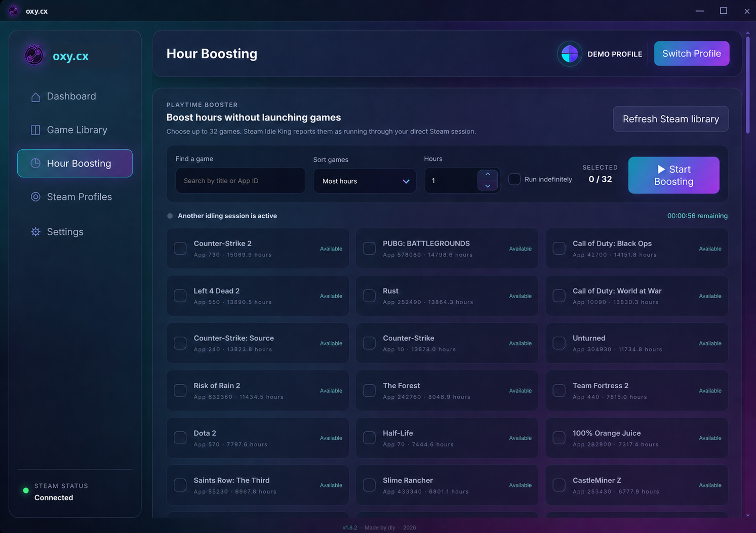Increase hours with the up arrow

click(488, 174)
